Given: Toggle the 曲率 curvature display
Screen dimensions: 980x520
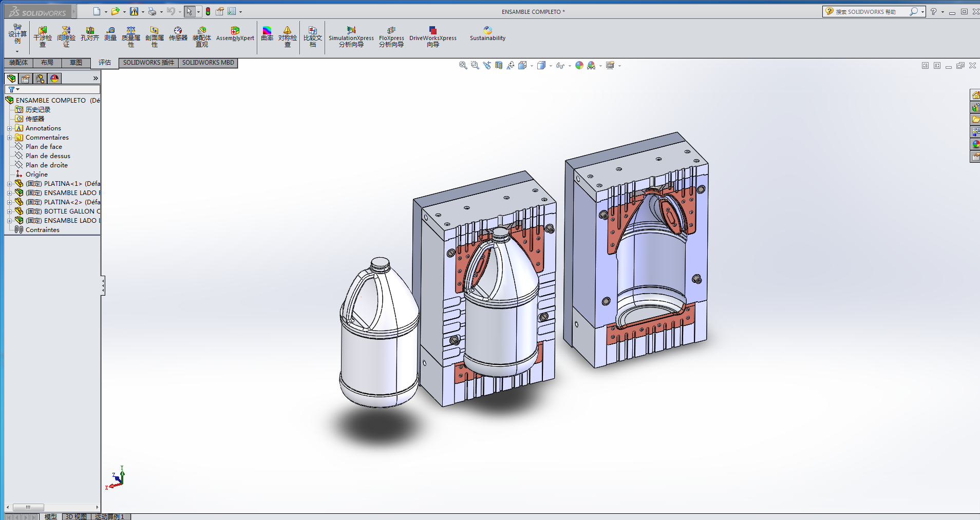Looking at the screenshot, I should (267, 34).
